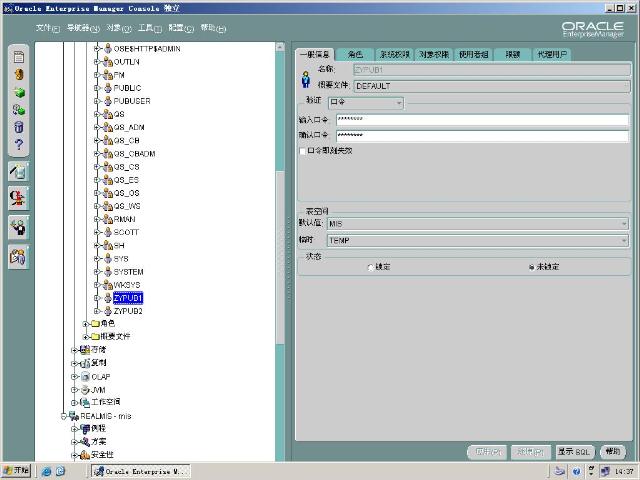Click the 帮助 button at bottom right
The width and height of the screenshot is (640, 480).
[611, 452]
